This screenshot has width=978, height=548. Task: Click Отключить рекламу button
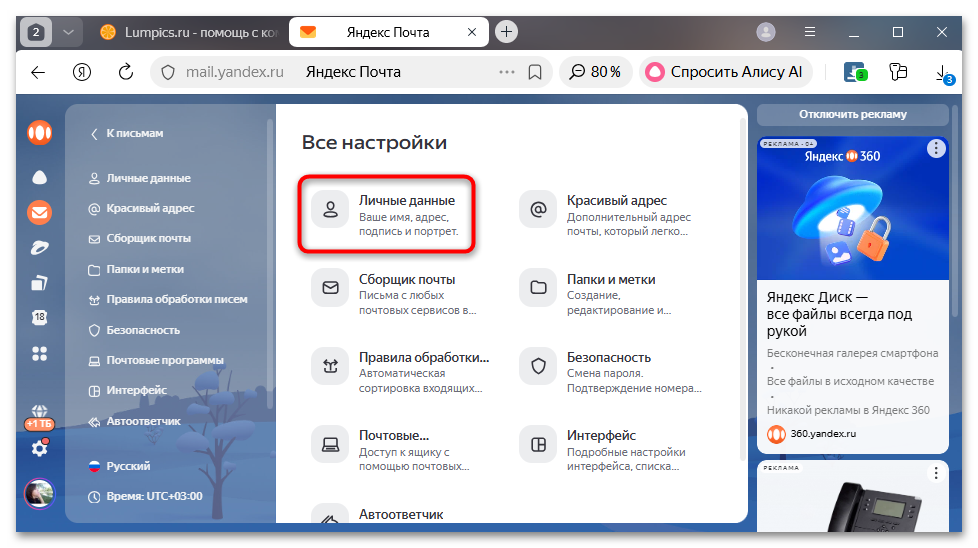(x=853, y=115)
